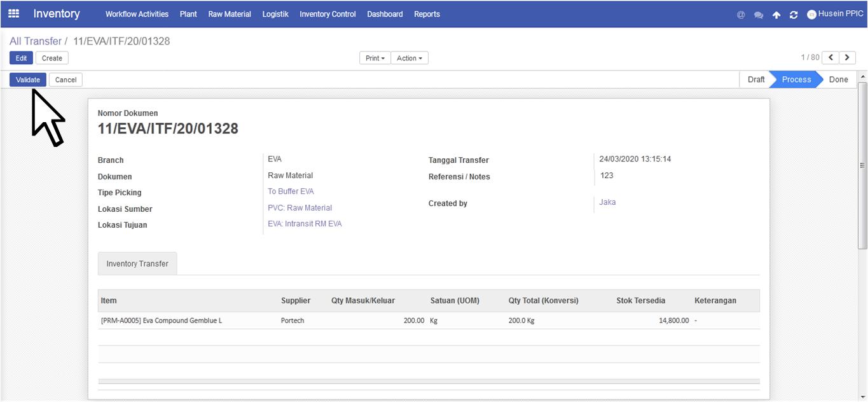Open the conversations chat icon

759,15
